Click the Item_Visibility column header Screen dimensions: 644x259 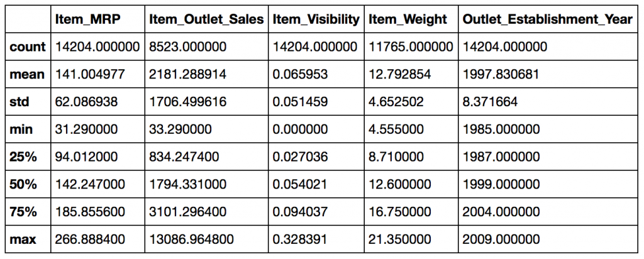(316, 19)
